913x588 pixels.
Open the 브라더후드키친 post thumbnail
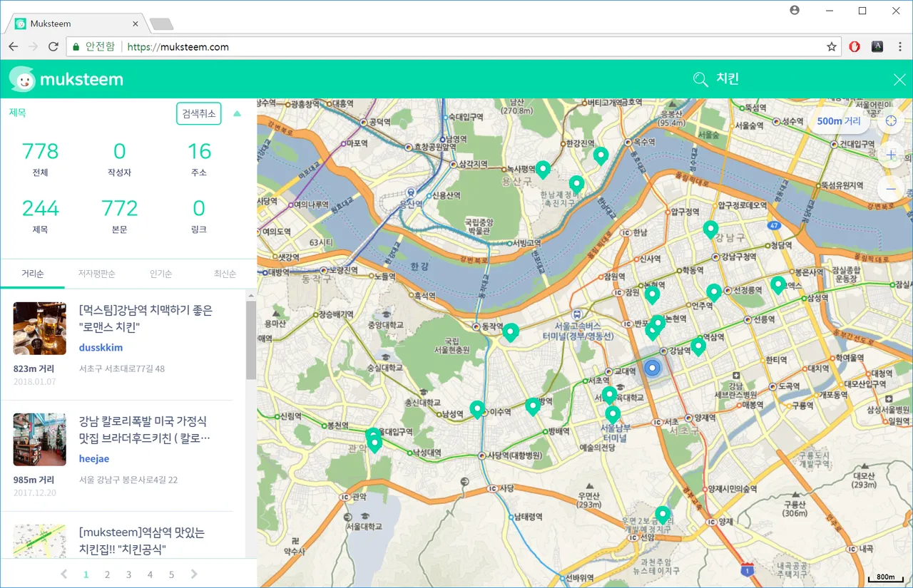point(40,440)
